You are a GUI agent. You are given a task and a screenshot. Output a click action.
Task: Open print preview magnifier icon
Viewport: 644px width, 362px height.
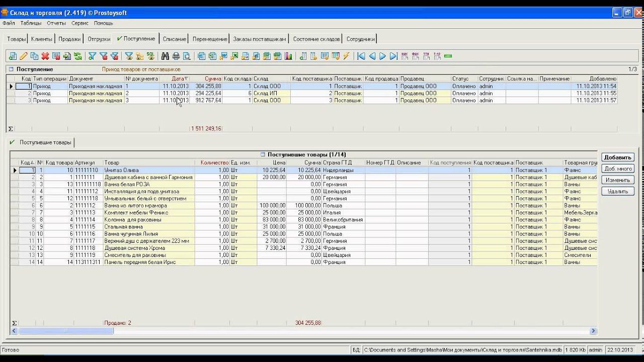pyautogui.click(x=187, y=56)
